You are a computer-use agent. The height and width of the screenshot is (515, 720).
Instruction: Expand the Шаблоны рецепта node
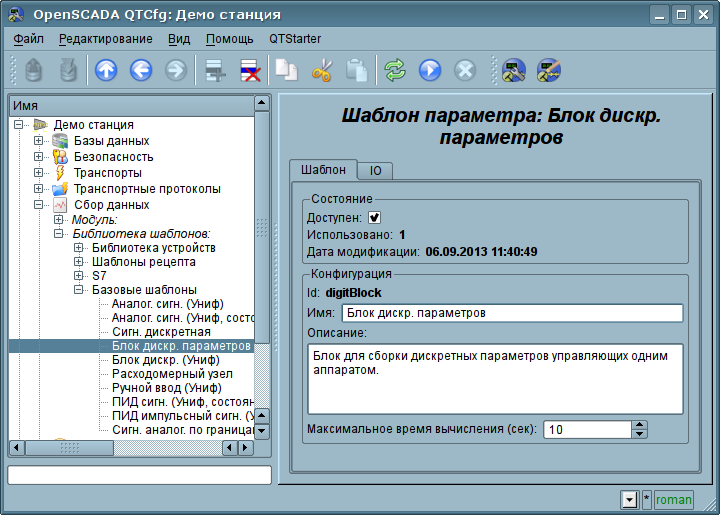79,262
